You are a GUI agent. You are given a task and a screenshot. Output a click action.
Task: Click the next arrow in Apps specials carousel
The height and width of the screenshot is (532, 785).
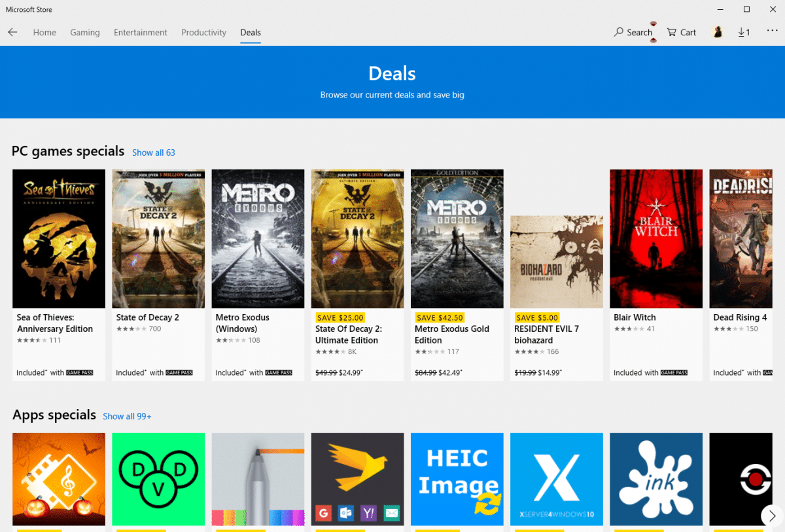tap(771, 515)
